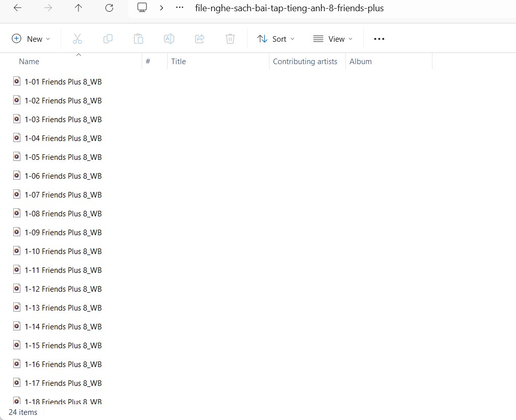Click the Rename icon in the toolbar
The height and width of the screenshot is (420, 516).
(x=169, y=39)
